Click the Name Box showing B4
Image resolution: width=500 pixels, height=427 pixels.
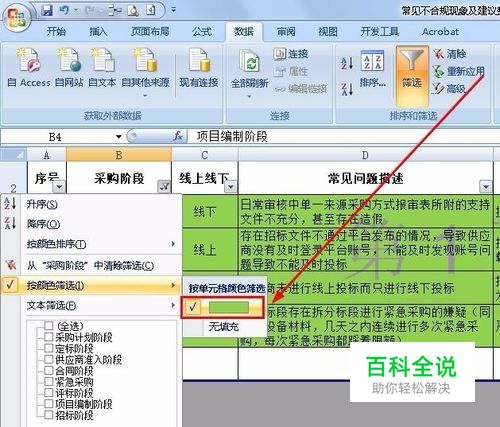coord(56,137)
